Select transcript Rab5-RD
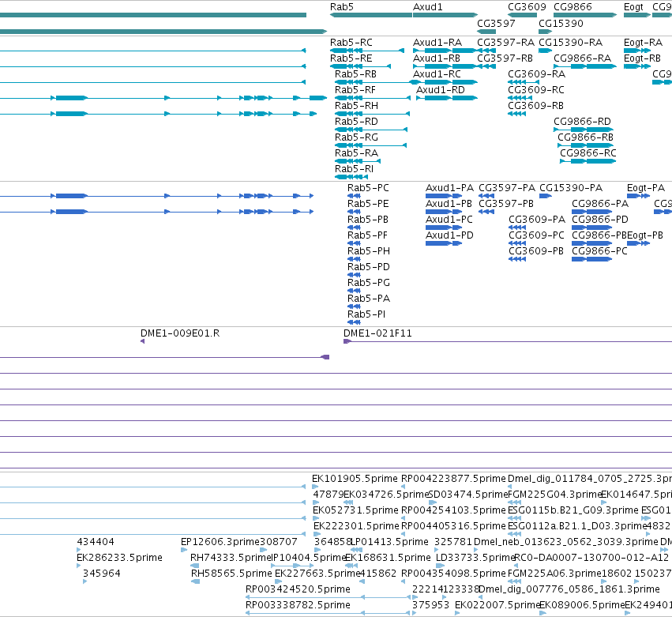The height and width of the screenshot is (617, 672). 356,122
